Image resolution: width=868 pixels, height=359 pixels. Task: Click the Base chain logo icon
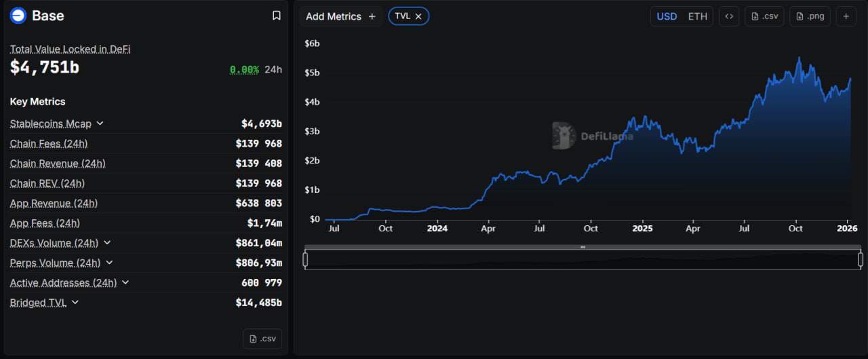[18, 16]
